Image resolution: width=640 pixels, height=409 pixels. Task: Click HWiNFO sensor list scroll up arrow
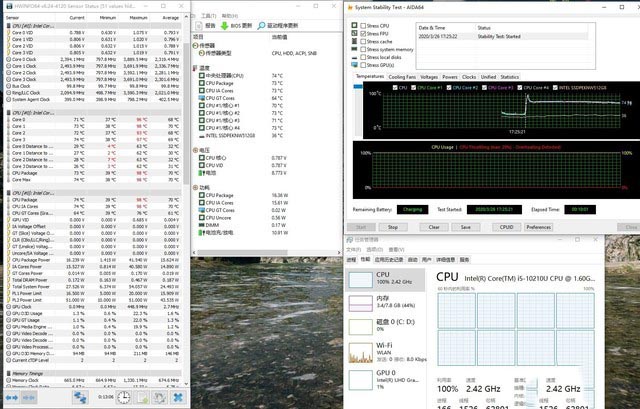187,17
